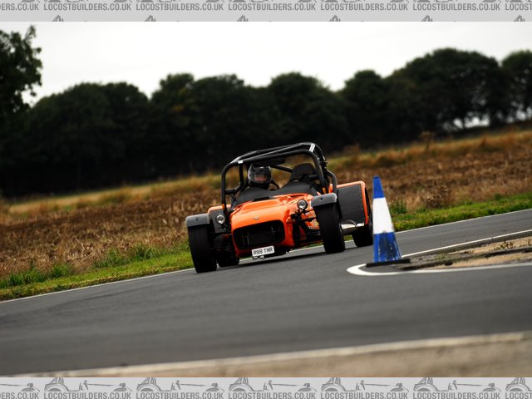Click the front tyre farthest from the cone
532x399 pixels.
click(x=201, y=248)
